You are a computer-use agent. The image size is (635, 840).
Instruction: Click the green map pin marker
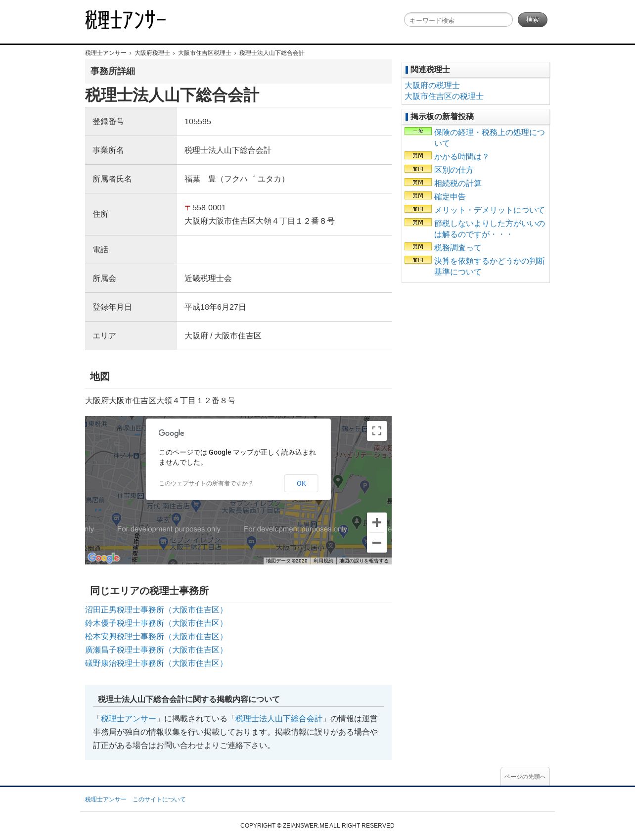click(338, 481)
